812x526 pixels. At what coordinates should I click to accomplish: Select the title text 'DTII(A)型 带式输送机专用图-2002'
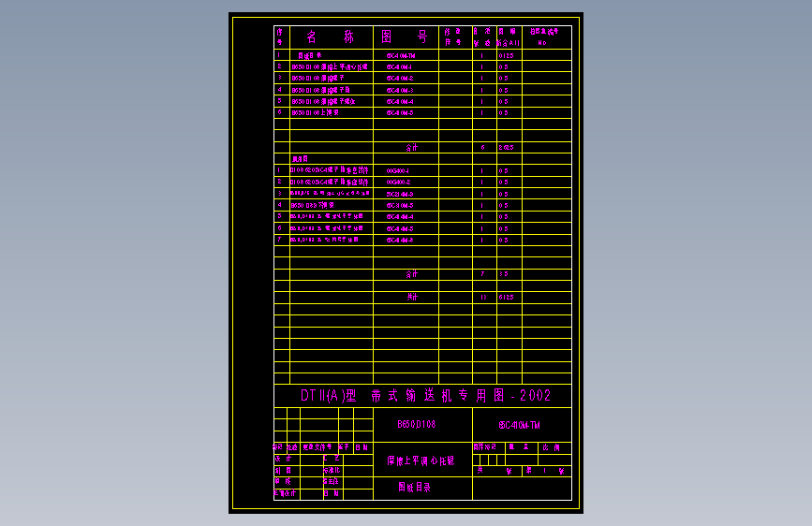[x=426, y=396]
